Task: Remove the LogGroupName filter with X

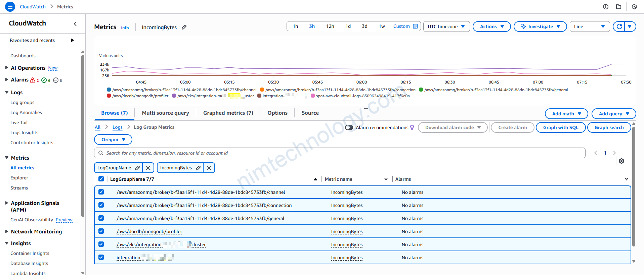Action: (148, 168)
